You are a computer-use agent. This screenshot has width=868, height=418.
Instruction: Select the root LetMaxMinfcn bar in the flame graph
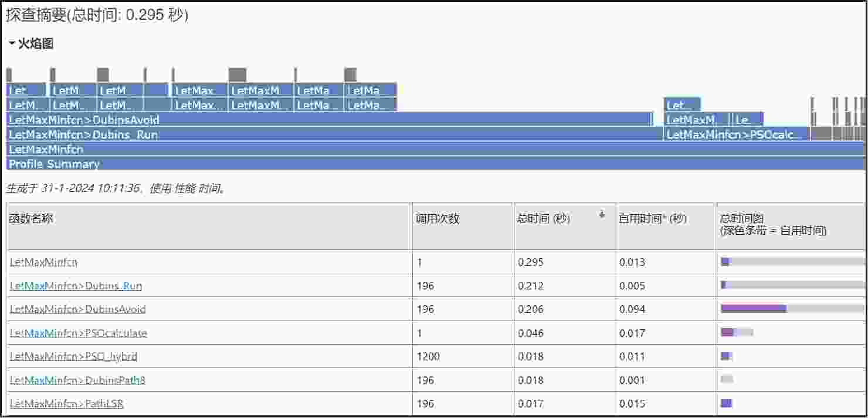pyautogui.click(x=435, y=149)
